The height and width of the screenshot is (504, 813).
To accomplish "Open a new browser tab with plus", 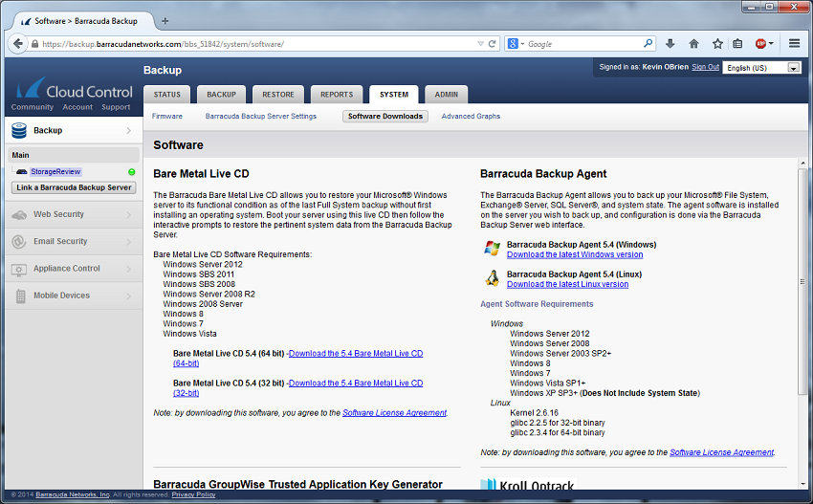I will click(165, 21).
